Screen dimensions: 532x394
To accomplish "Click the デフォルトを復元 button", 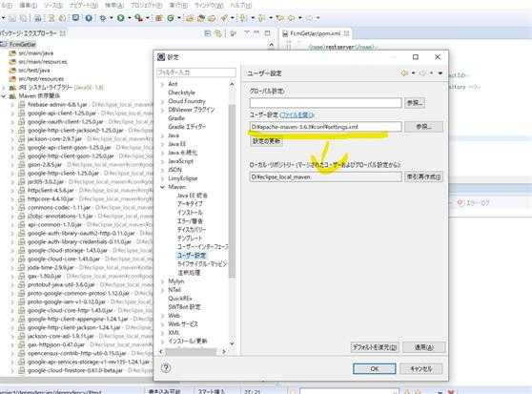I will [375, 347].
